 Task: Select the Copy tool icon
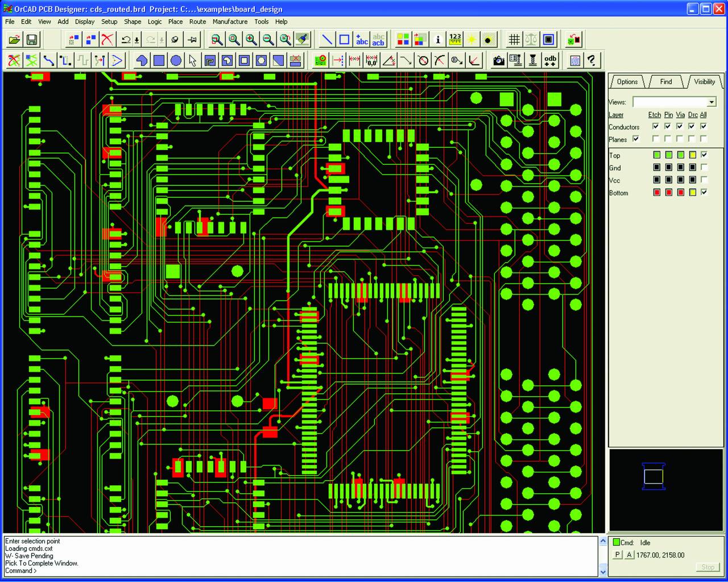tap(91, 39)
